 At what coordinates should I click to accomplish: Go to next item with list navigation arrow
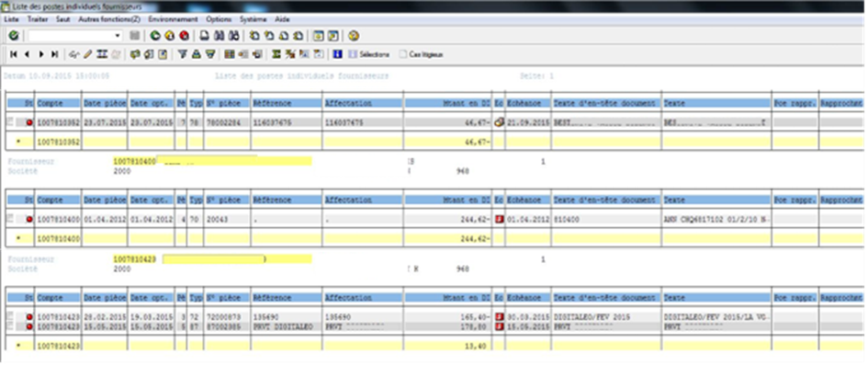pyautogui.click(x=41, y=54)
